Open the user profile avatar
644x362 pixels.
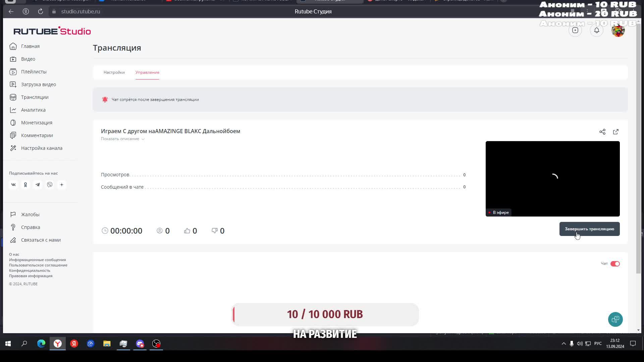click(618, 31)
